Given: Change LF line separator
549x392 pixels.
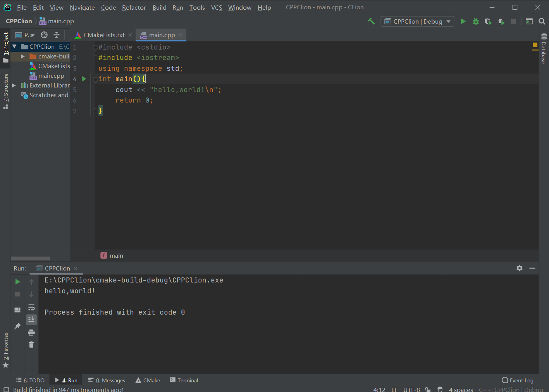Looking at the screenshot, I should 394,389.
